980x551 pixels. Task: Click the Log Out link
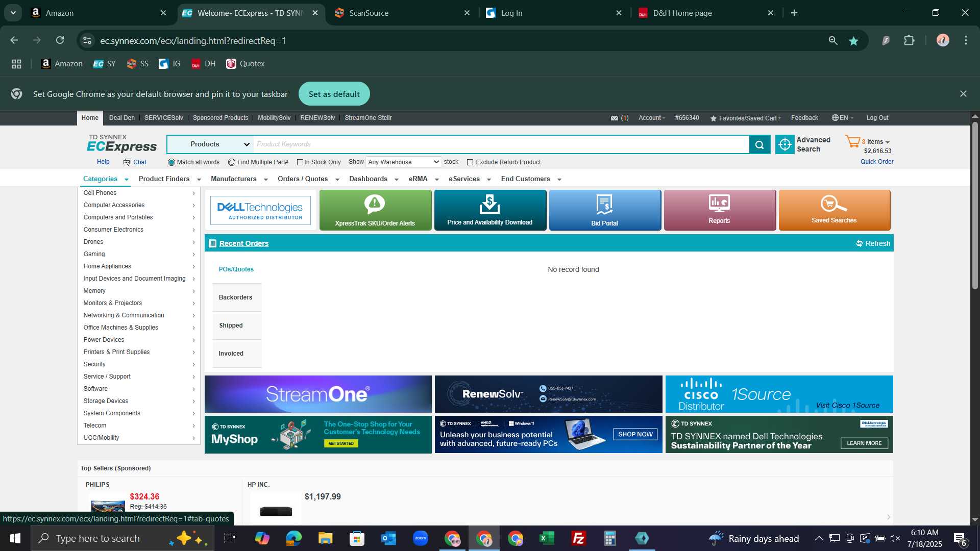877,118
